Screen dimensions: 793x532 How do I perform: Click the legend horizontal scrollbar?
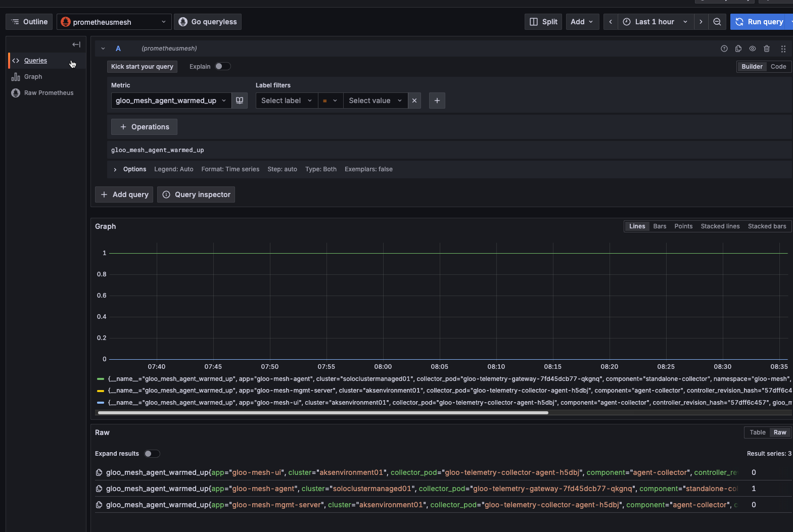pyautogui.click(x=323, y=413)
